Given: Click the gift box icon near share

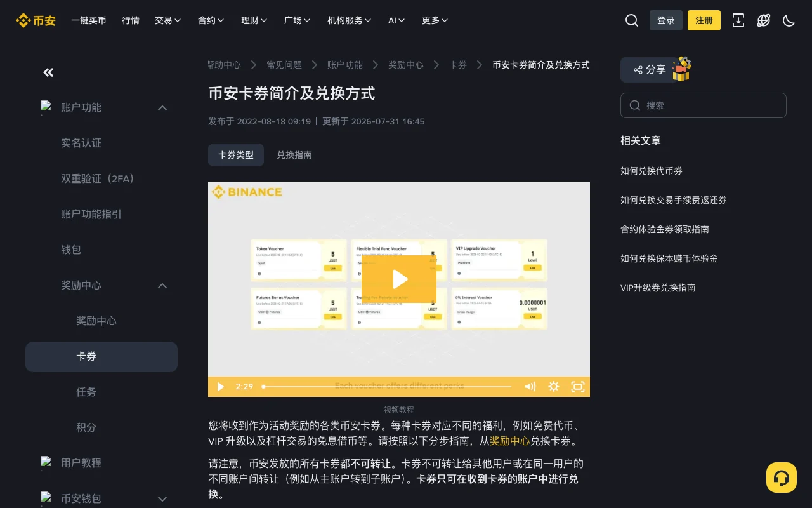Looking at the screenshot, I should tap(682, 69).
